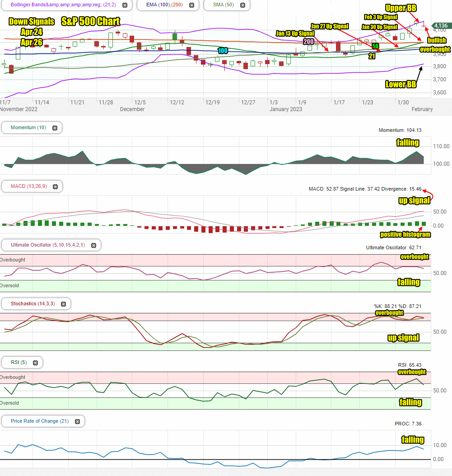
Task: Select the MACD (13,26,9) indicator label
Action: [x=29, y=186]
